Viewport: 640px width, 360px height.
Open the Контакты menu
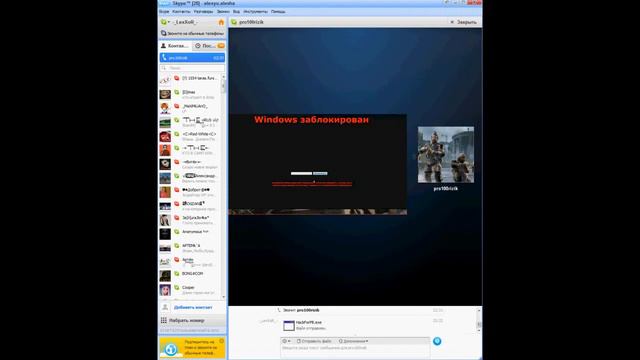click(x=181, y=11)
